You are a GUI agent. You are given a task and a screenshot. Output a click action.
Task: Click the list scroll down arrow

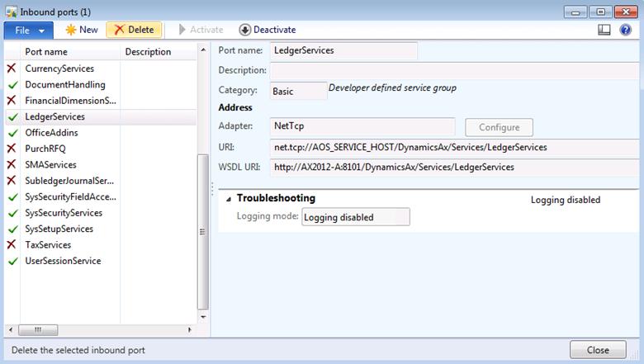[x=203, y=317]
